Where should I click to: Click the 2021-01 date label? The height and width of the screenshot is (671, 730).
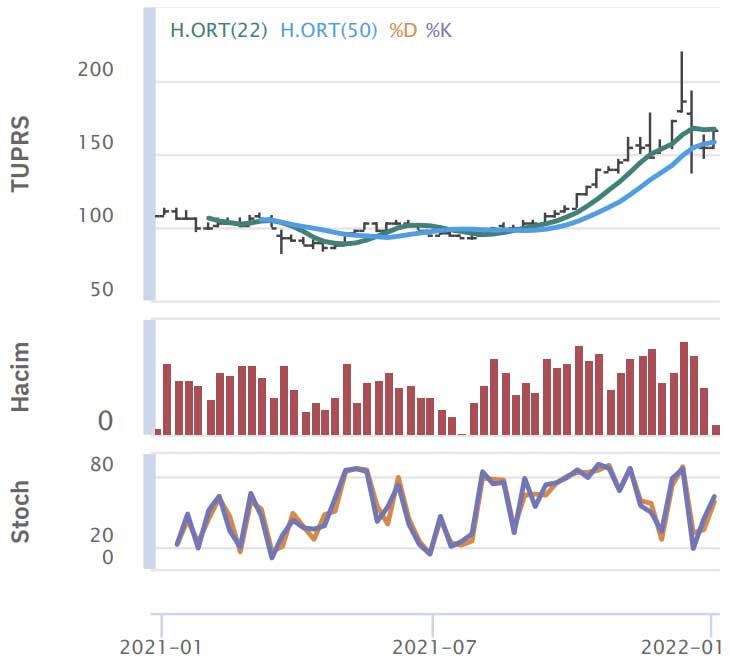coord(161,647)
